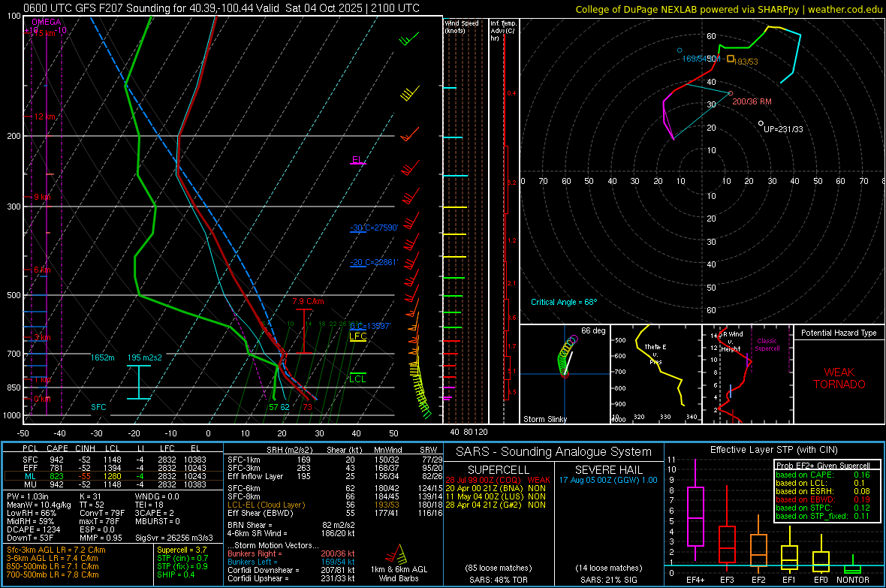Click the 28 Jul 99 00Z (COQ) WEAK analogue
The image size is (886, 588).
tap(498, 480)
